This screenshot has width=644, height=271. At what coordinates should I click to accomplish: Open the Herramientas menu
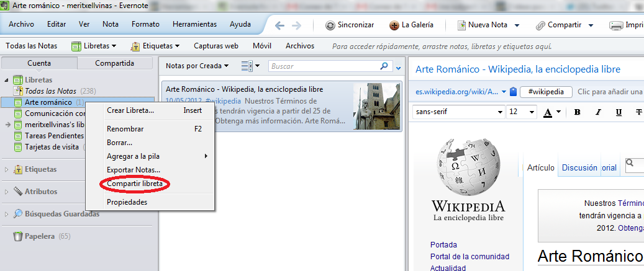point(194,24)
